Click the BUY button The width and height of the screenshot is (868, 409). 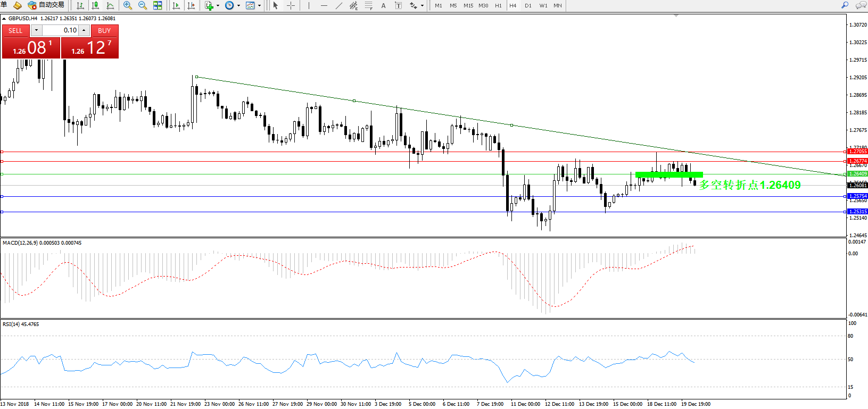tap(104, 30)
